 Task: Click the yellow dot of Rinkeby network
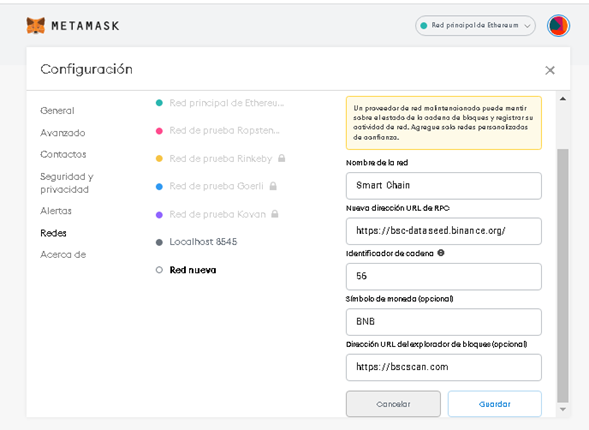tap(159, 159)
